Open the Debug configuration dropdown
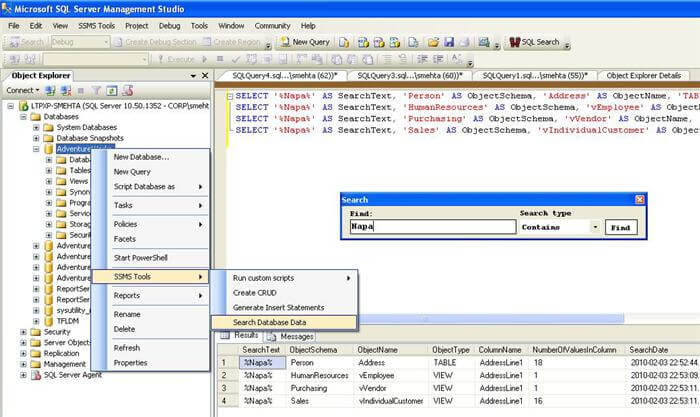The width and height of the screenshot is (700, 417). point(106,42)
